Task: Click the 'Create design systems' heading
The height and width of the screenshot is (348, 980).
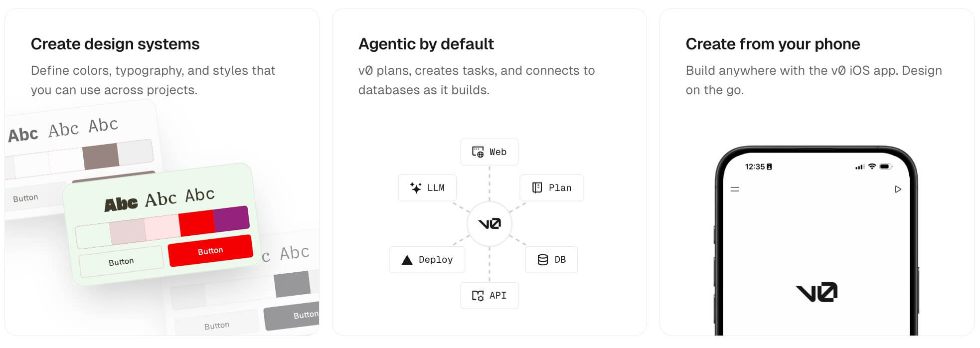Action: click(115, 44)
